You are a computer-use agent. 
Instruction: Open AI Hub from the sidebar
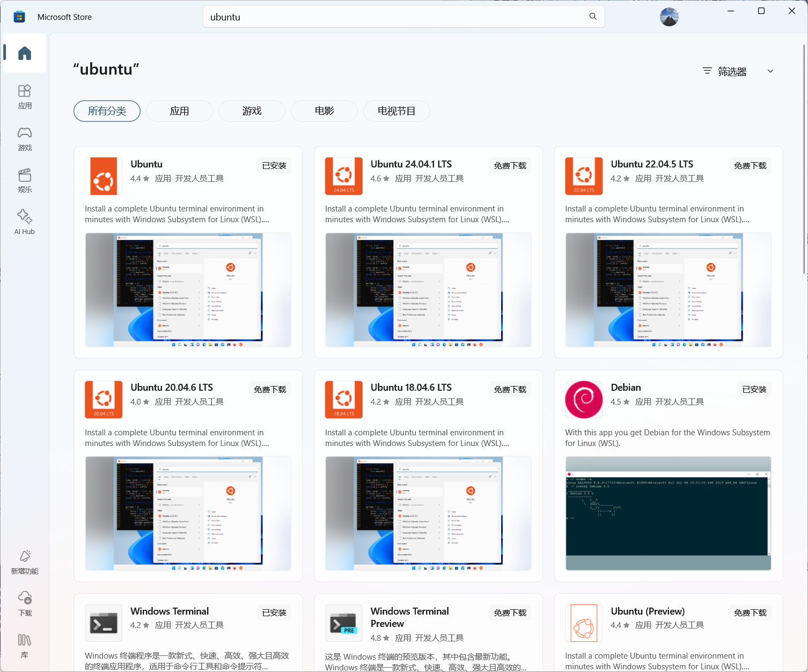pyautogui.click(x=25, y=222)
